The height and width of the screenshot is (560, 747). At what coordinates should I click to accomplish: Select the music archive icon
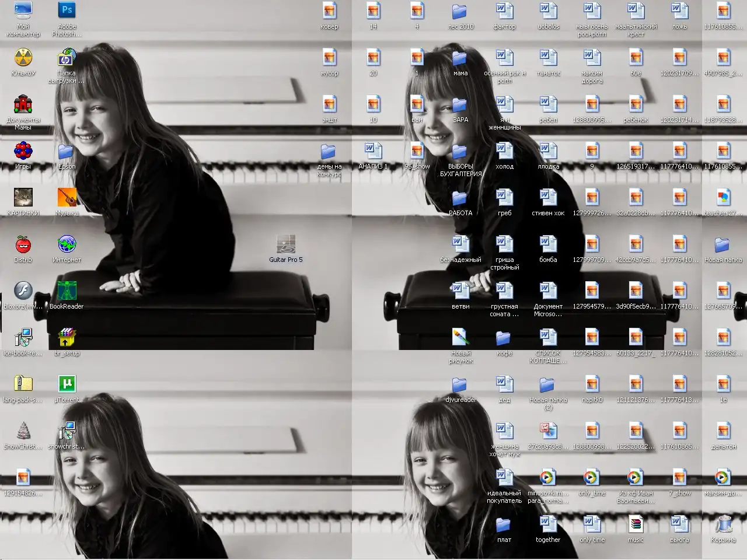point(636,524)
